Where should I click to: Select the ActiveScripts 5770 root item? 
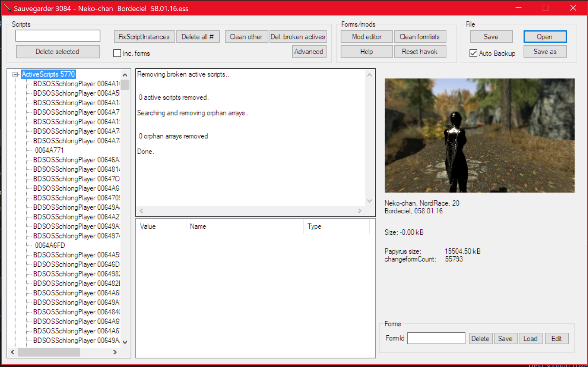pyautogui.click(x=48, y=74)
